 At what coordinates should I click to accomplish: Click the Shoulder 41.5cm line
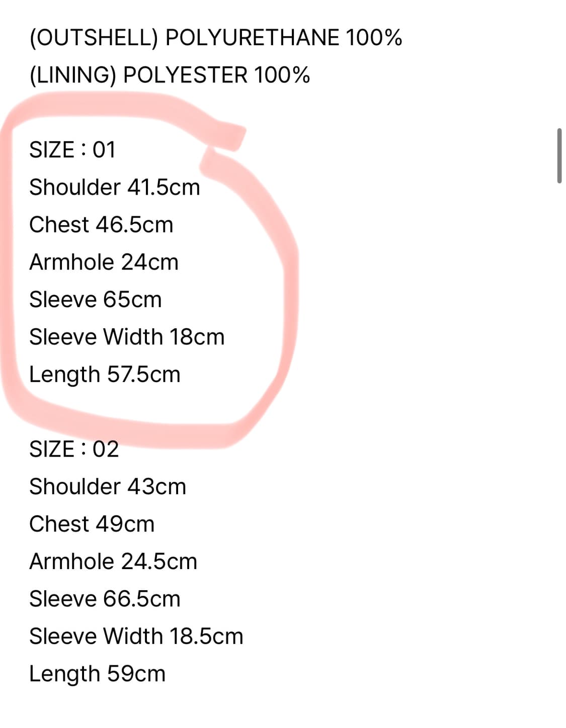tap(115, 187)
